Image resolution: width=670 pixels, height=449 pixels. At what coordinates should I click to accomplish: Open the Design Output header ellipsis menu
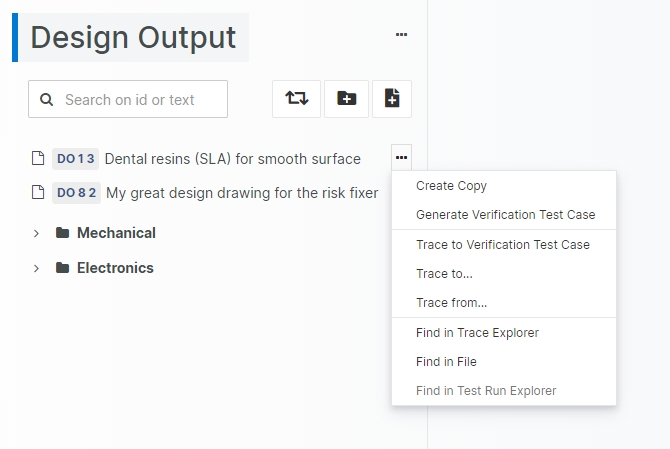pyautogui.click(x=401, y=34)
